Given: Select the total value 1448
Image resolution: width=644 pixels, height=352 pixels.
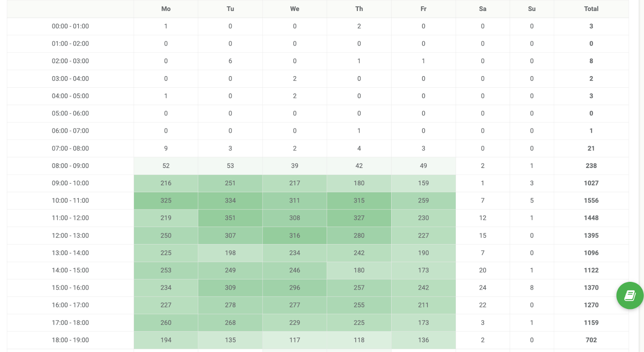Looking at the screenshot, I should 591,218.
